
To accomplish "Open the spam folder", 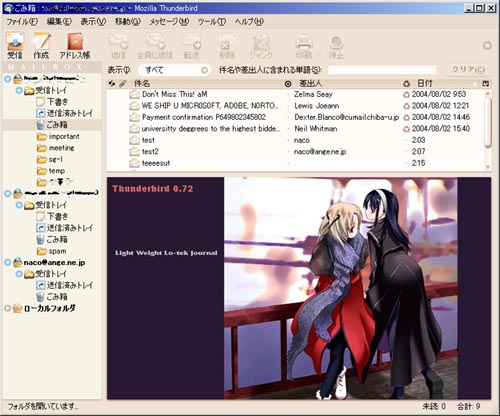I will (52, 251).
